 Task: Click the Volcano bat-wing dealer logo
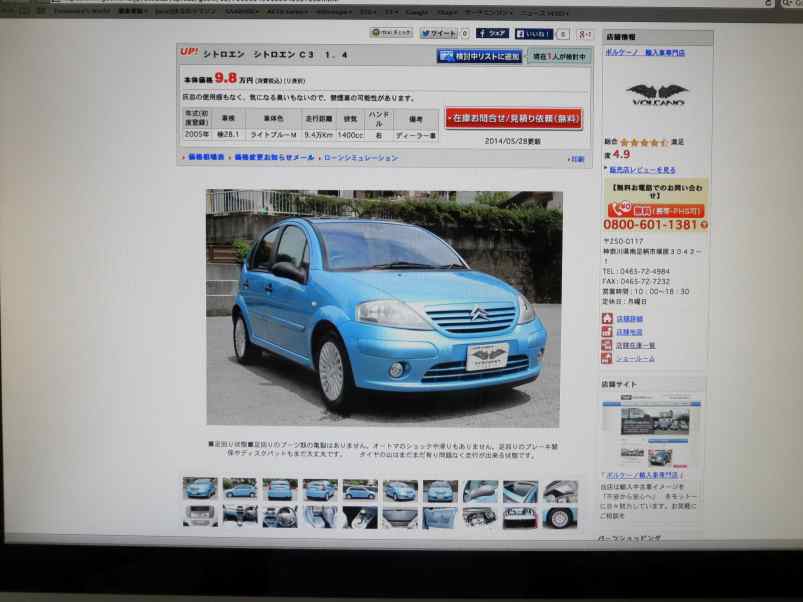(x=658, y=95)
